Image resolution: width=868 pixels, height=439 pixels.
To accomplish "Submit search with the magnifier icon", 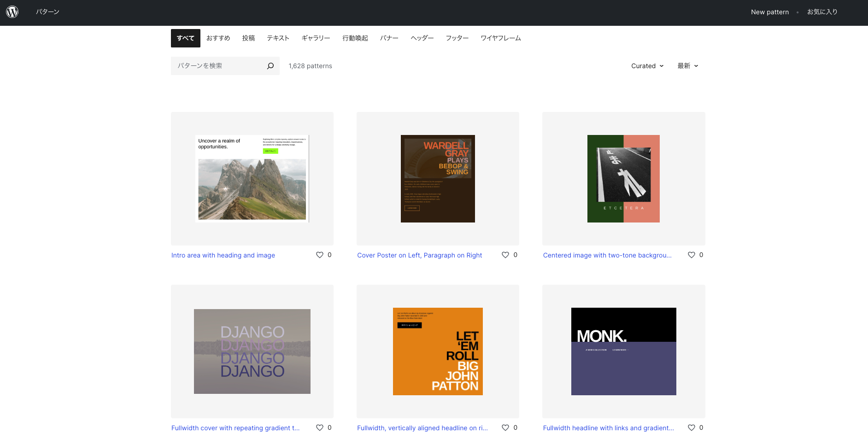I will coord(270,66).
